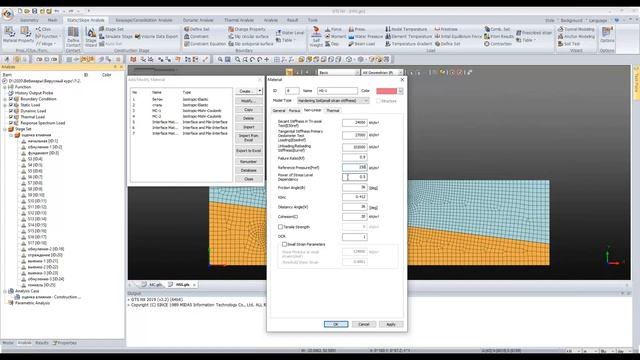Click Define Set in the Boundary group
Image resolution: width=640 pixels, height=360 pixels.
pyautogui.click(x=197, y=29)
